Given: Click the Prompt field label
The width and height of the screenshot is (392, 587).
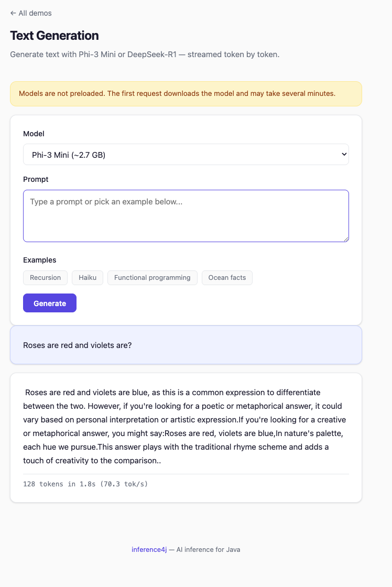Looking at the screenshot, I should (35, 179).
